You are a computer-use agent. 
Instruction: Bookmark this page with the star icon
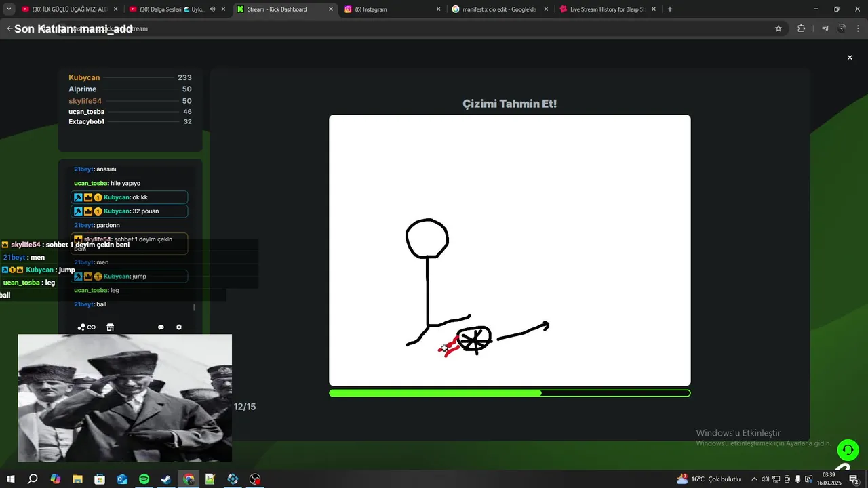(778, 28)
